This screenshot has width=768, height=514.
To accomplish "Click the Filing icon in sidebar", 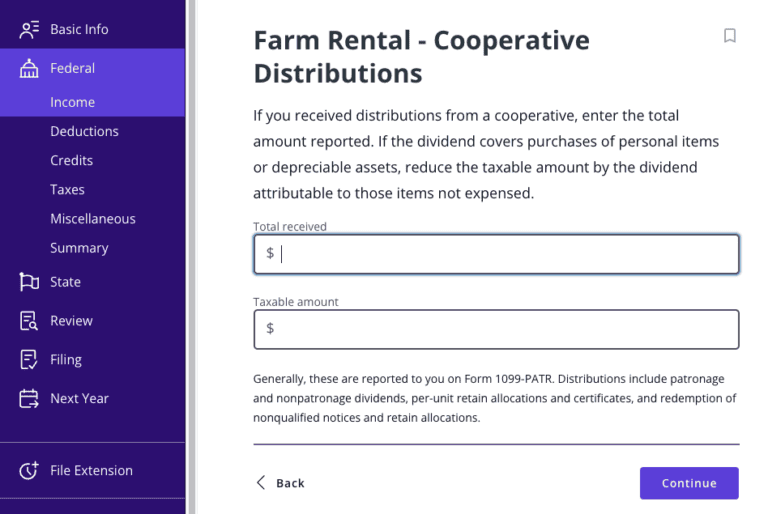I will [x=29, y=360].
